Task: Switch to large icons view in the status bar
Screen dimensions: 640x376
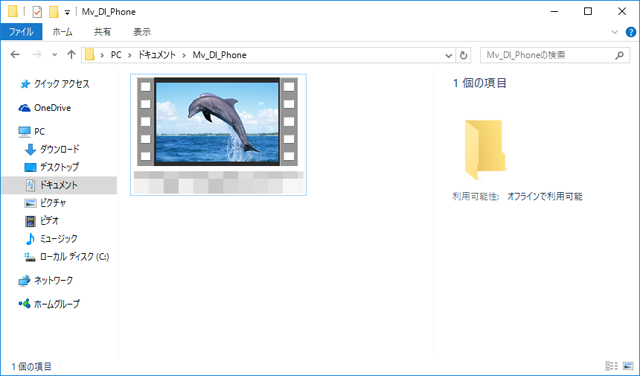Action: [x=628, y=366]
